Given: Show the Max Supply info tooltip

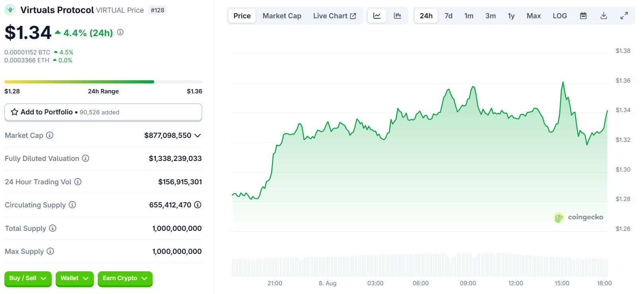Looking at the screenshot, I should pos(50,251).
